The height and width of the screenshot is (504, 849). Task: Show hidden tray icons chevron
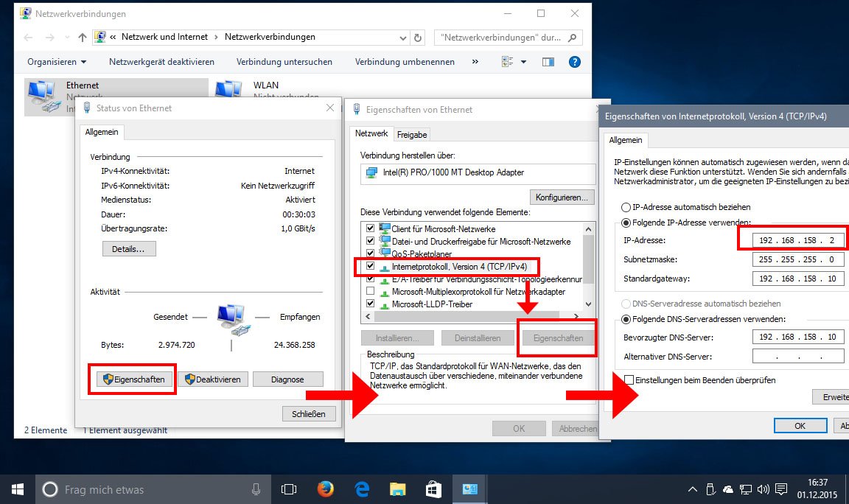(x=693, y=489)
